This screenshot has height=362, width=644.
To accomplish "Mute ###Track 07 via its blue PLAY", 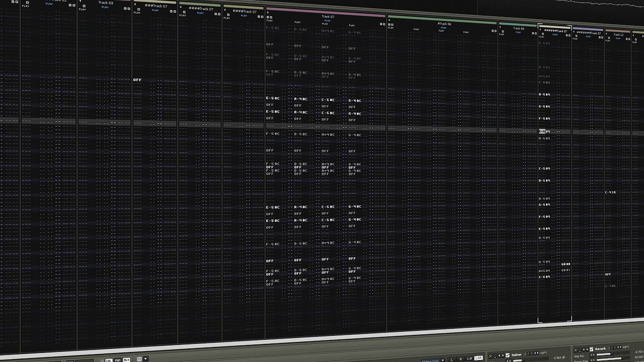I will [155, 10].
